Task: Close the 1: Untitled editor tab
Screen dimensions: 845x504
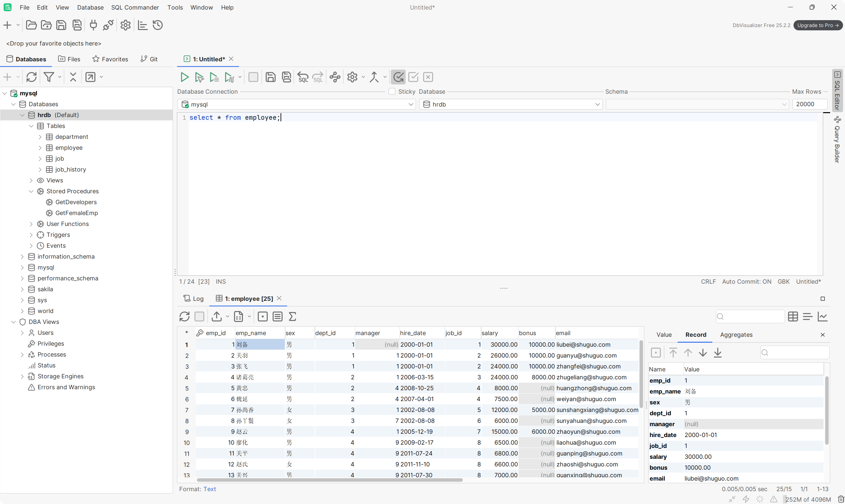Action: pyautogui.click(x=231, y=59)
